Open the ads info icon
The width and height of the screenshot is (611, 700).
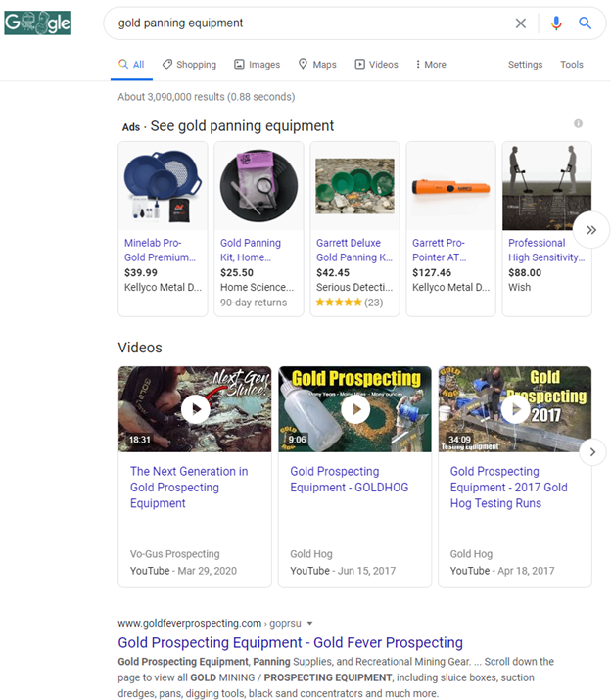point(578,123)
